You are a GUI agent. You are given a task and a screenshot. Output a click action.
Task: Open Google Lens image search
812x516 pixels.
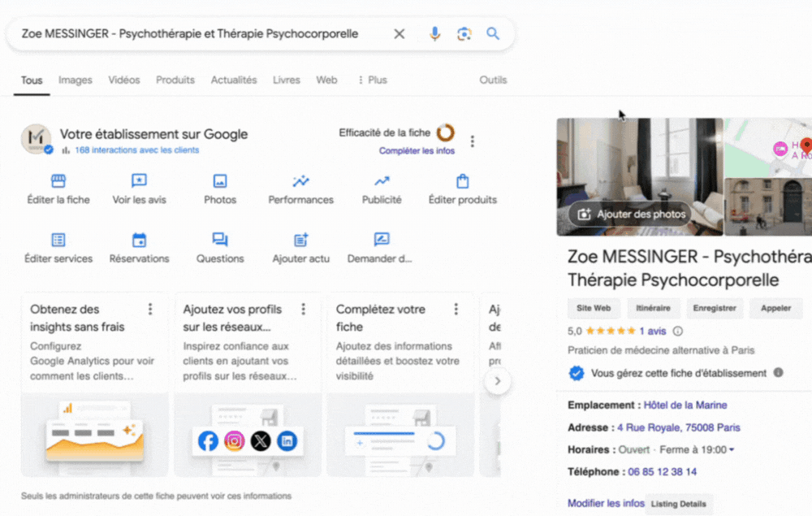click(x=464, y=33)
